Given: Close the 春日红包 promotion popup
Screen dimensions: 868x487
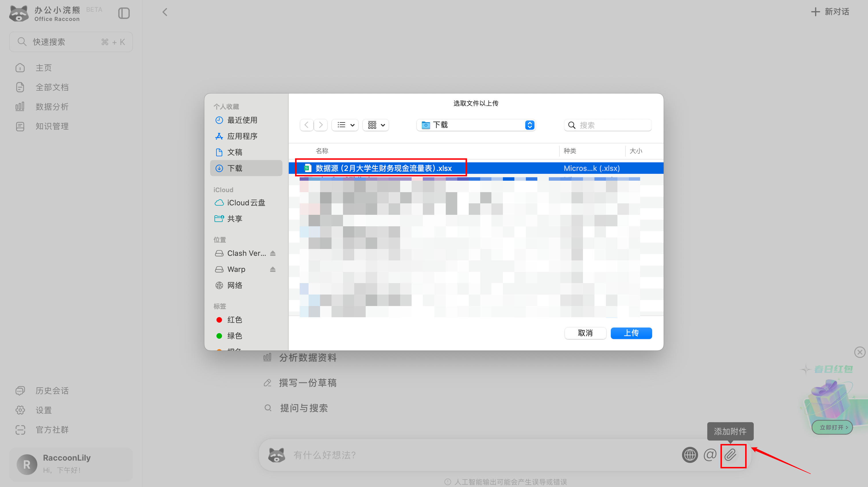Looking at the screenshot, I should pos(860,352).
